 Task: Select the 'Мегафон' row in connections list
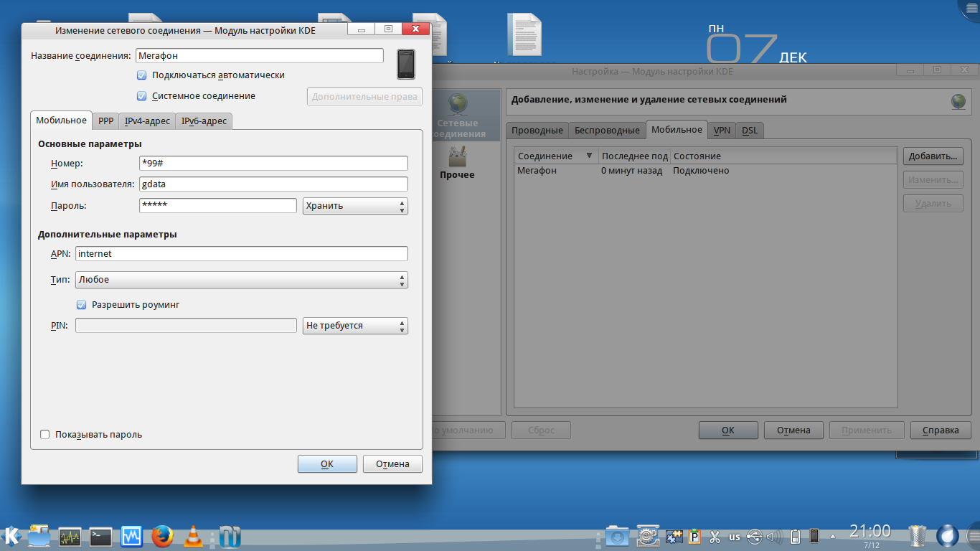click(706, 171)
